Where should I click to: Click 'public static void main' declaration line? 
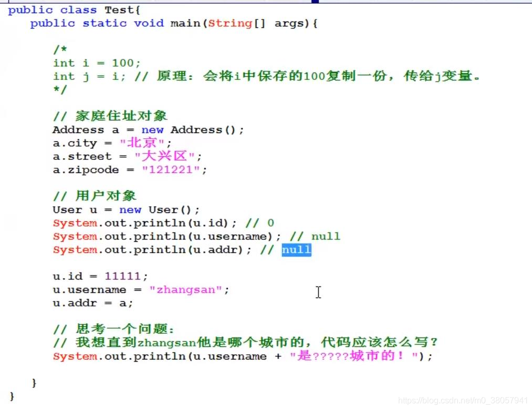click(174, 24)
